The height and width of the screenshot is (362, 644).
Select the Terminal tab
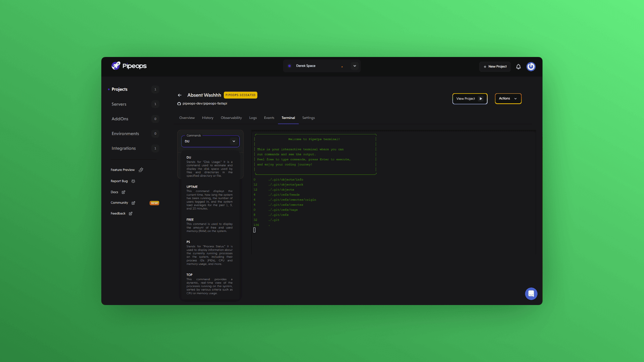(288, 118)
